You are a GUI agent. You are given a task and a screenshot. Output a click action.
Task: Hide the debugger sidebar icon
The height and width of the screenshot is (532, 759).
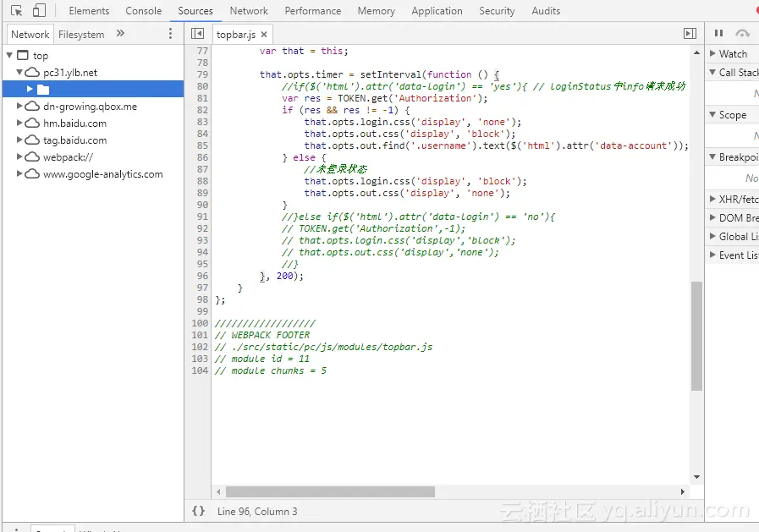690,33
